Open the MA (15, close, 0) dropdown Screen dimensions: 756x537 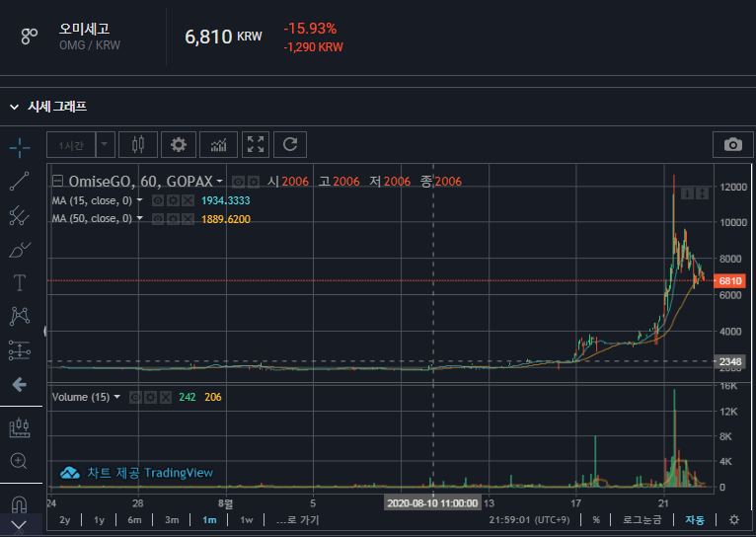98,200
